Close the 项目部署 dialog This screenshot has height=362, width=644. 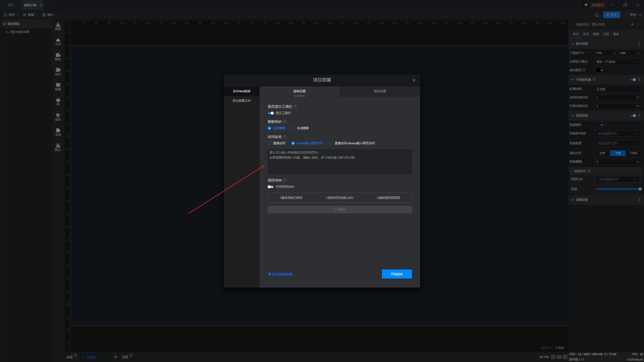tap(414, 80)
